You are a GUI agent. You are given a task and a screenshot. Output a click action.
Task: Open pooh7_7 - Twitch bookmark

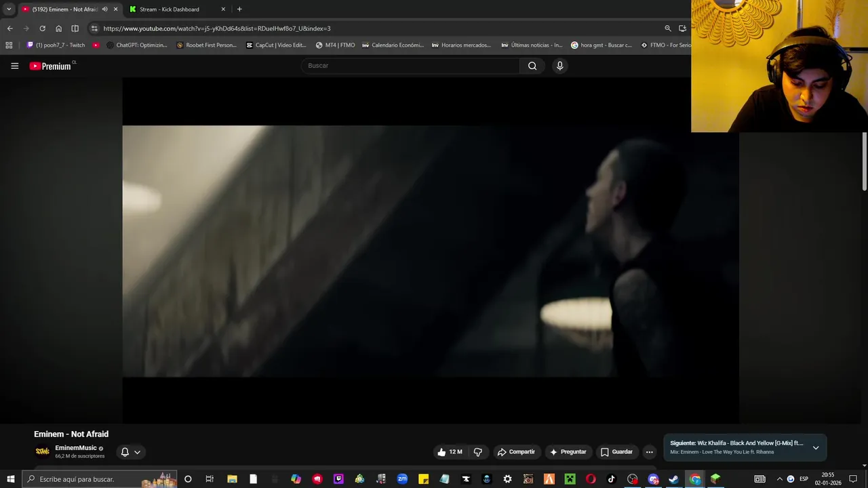pyautogui.click(x=56, y=45)
